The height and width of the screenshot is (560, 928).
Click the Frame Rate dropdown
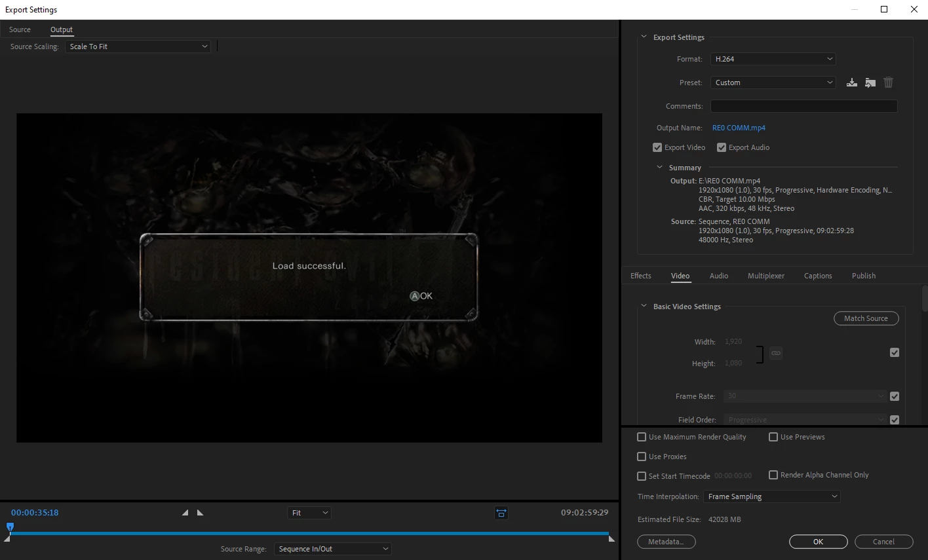point(805,396)
